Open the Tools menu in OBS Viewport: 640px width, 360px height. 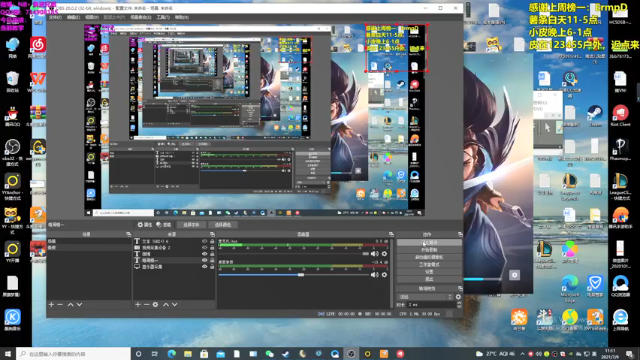163,17
